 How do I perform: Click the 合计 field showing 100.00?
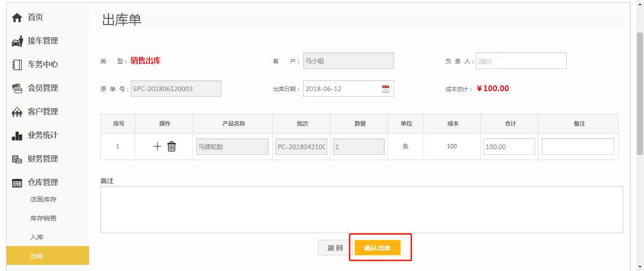click(509, 147)
